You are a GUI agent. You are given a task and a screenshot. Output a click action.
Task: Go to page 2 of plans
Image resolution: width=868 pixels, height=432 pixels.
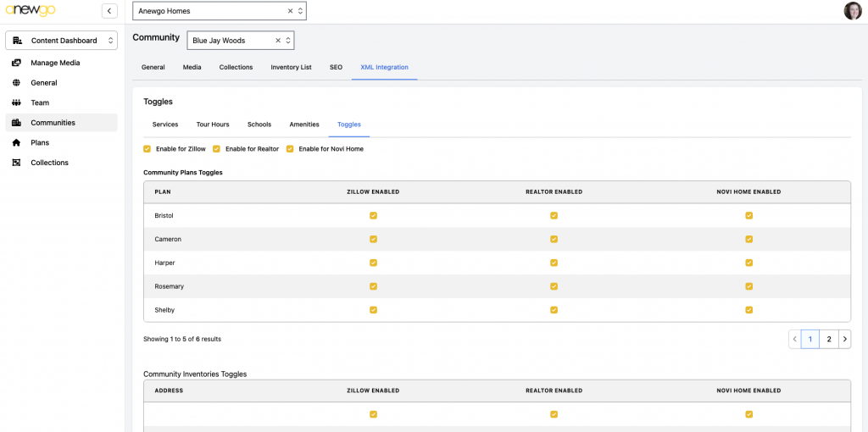[829, 339]
